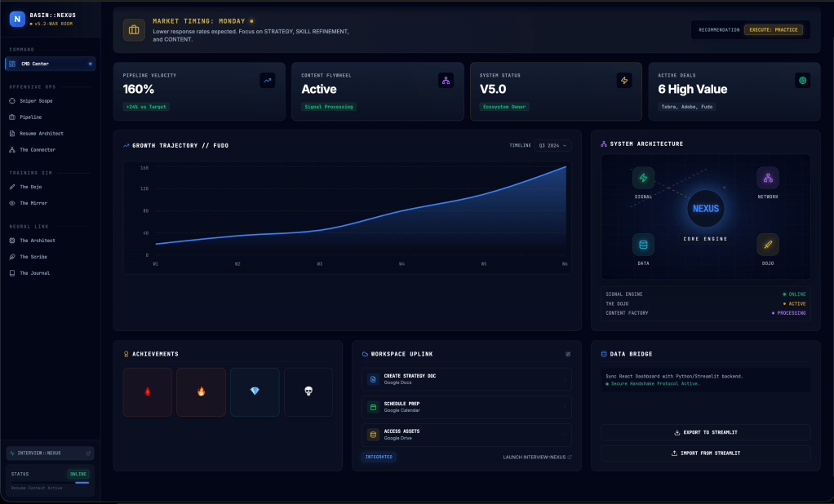This screenshot has width=834, height=504.
Task: Open the Workspace Uplink edit icon
Action: pos(568,354)
